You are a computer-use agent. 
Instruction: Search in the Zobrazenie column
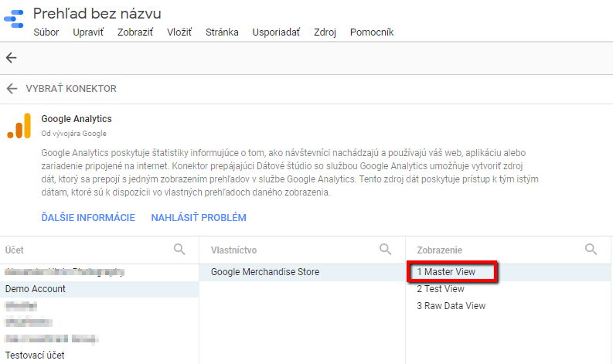click(x=591, y=249)
